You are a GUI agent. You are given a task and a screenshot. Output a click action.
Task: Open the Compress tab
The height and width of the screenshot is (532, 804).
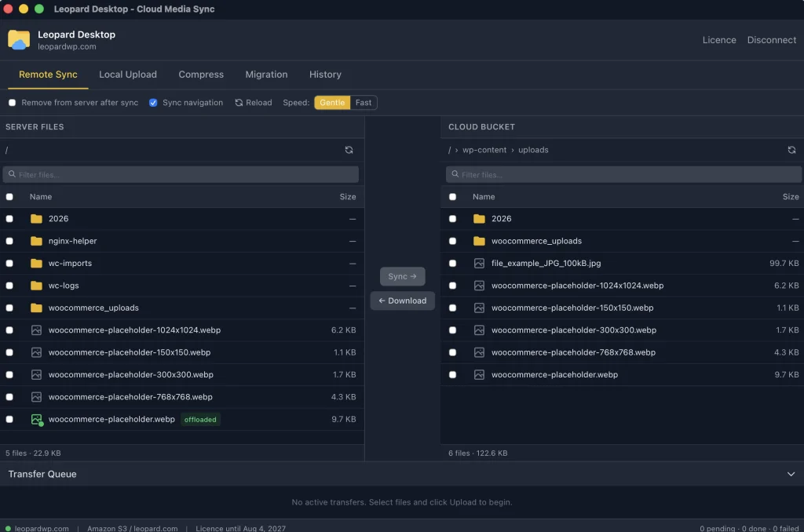tap(201, 75)
